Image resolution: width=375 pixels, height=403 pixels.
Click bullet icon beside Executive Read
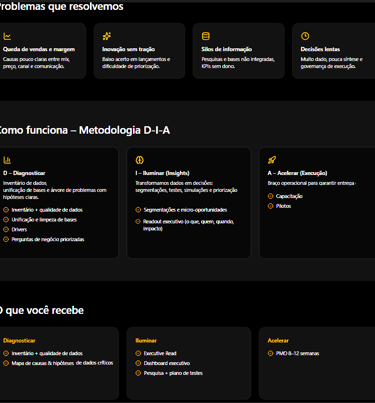pyautogui.click(x=138, y=353)
